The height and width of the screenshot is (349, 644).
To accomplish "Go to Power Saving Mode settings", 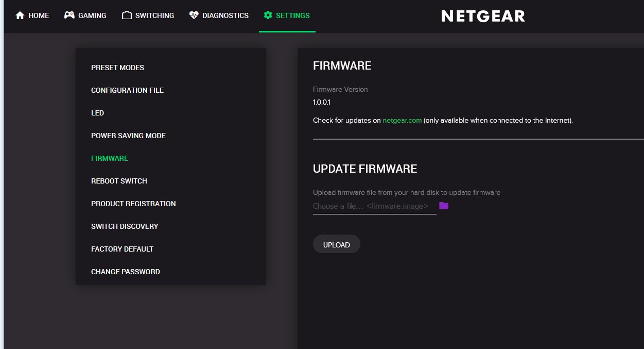I will click(128, 136).
